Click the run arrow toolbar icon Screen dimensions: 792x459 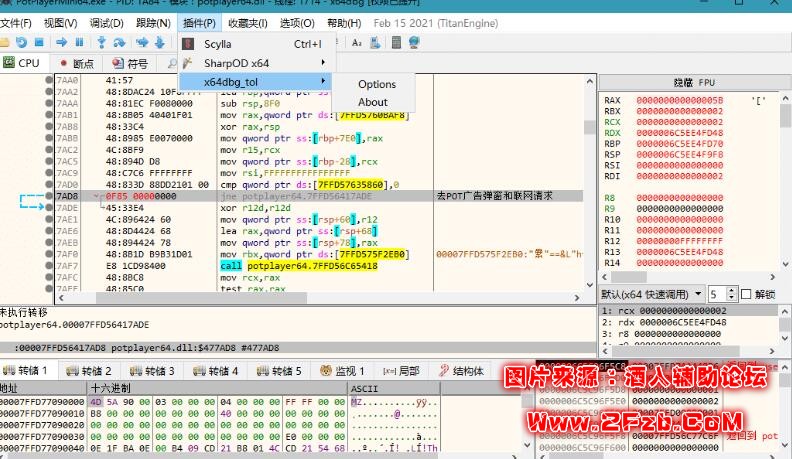click(62, 42)
